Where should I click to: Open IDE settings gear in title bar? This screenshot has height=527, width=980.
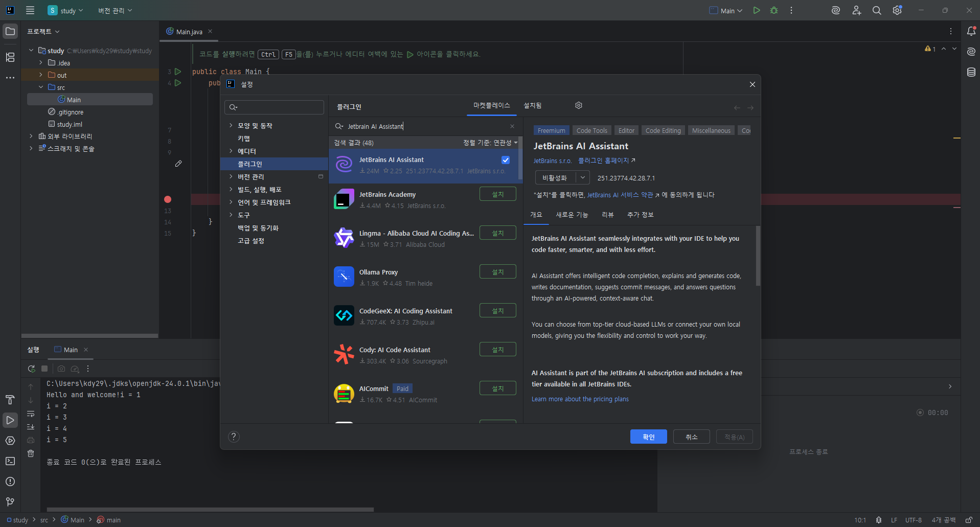(897, 10)
